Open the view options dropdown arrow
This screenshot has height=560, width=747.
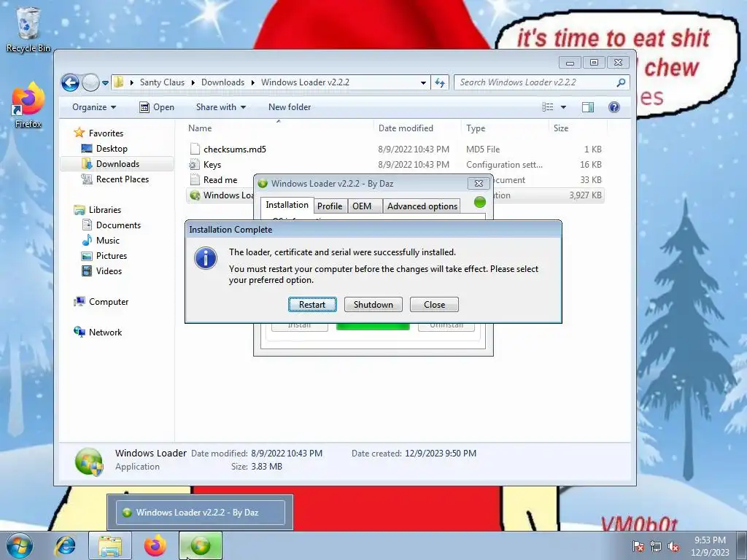point(563,107)
